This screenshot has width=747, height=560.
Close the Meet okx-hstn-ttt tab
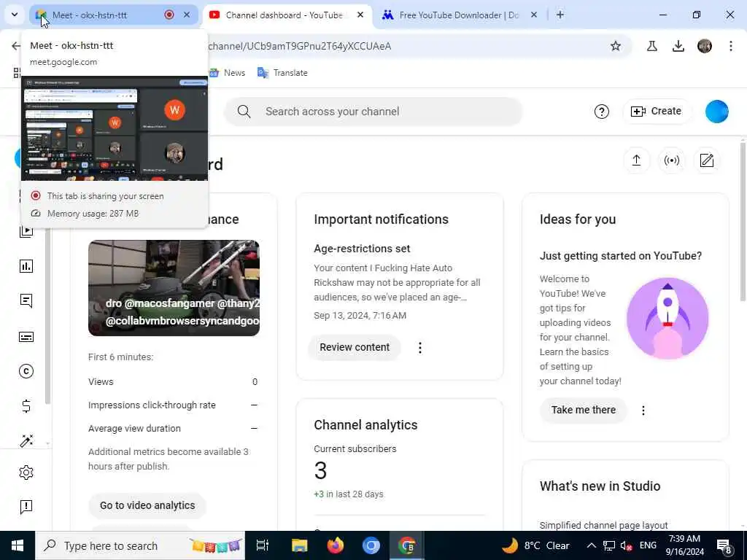(187, 15)
